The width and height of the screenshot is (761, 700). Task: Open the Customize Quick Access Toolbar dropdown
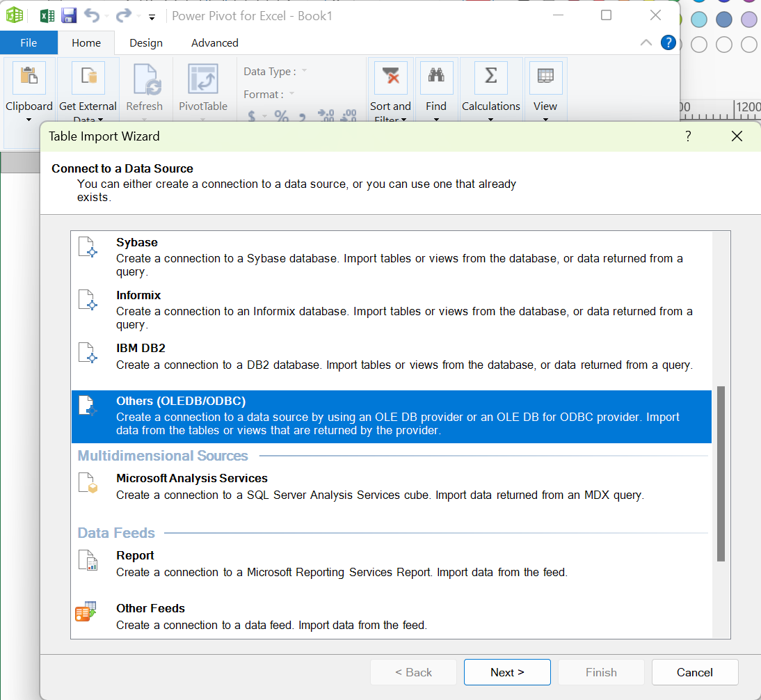coord(152,17)
